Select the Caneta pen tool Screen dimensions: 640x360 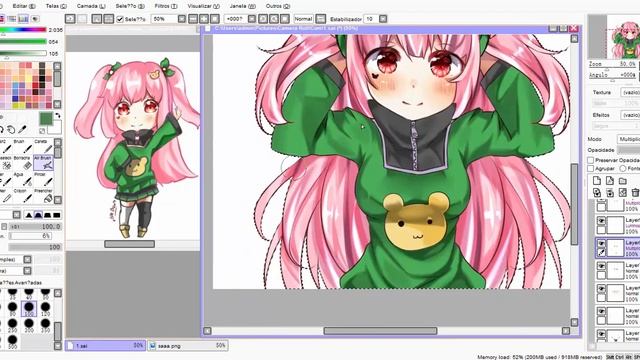click(x=43, y=147)
